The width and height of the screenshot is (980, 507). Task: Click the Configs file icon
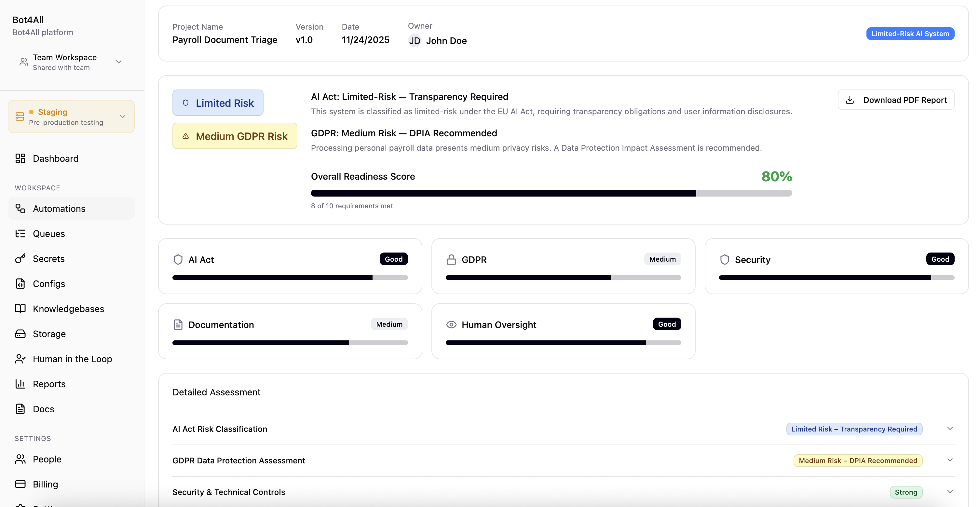tap(20, 283)
